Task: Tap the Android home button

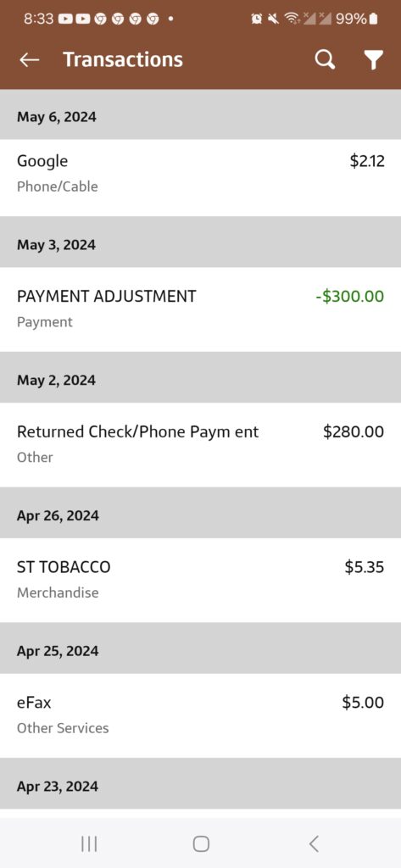Action: coord(200,843)
